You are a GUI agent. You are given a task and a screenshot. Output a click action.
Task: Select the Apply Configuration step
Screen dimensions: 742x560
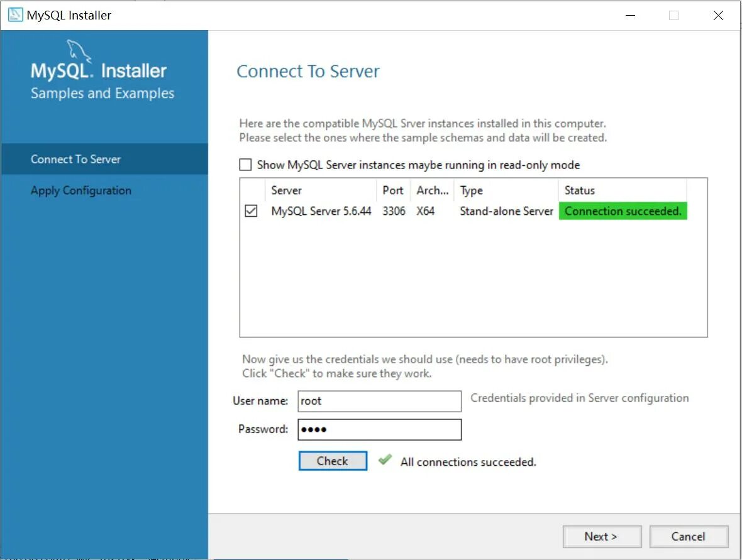80,190
